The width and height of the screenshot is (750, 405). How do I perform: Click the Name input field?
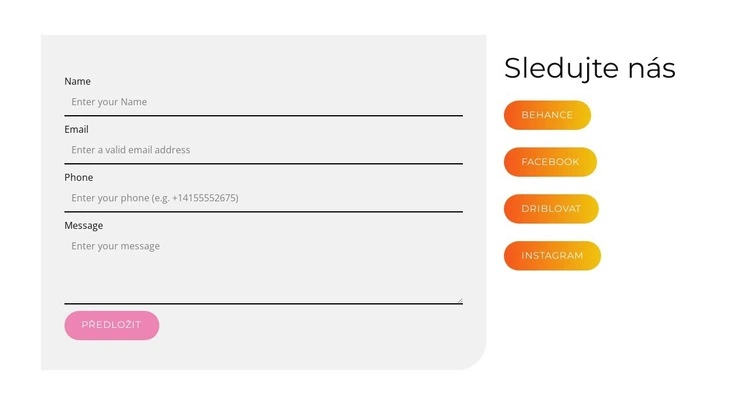click(x=263, y=102)
